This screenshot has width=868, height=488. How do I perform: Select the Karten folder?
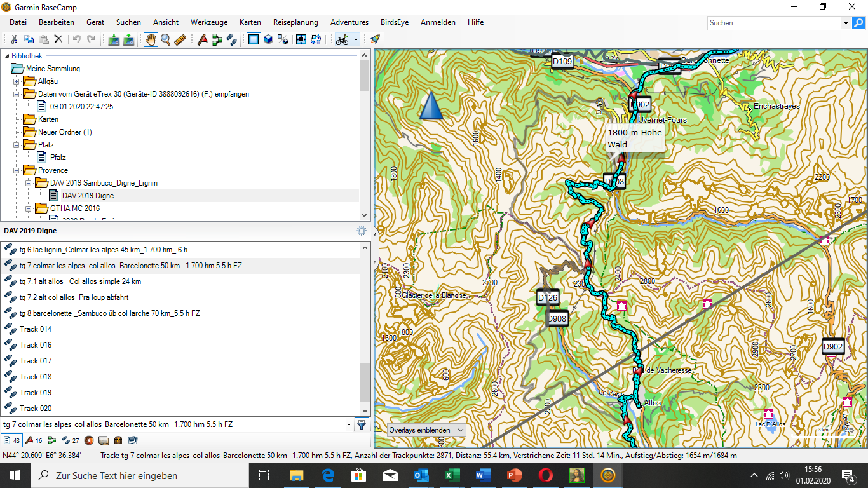(48, 119)
